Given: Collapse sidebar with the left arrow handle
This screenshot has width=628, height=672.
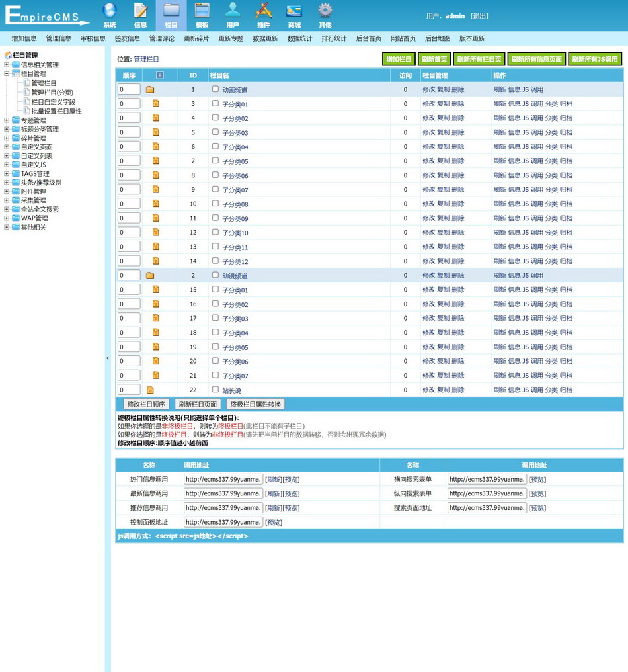Looking at the screenshot, I should (108, 358).
